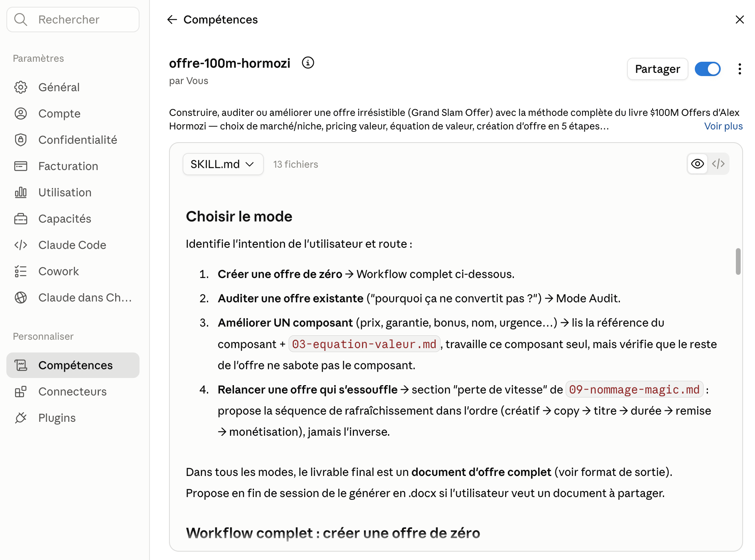Switch to raw code view icon
The height and width of the screenshot is (560, 755).
pyautogui.click(x=718, y=164)
